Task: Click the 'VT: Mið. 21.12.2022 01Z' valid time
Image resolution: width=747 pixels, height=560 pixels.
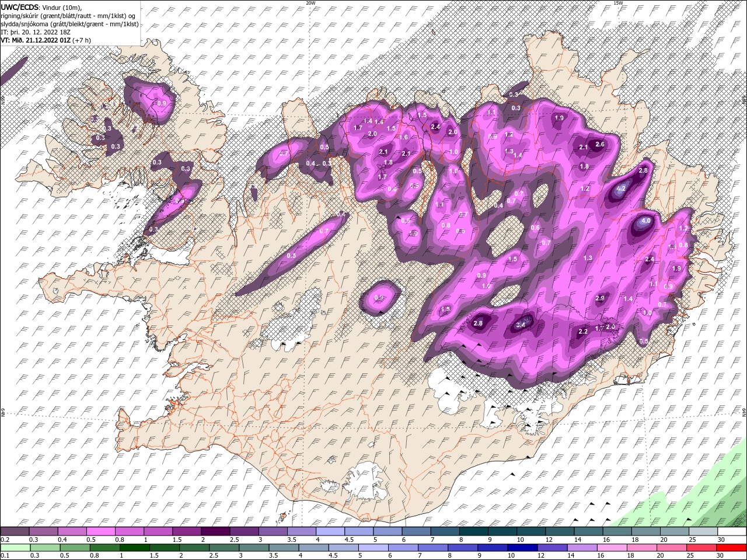Action: tap(34, 40)
